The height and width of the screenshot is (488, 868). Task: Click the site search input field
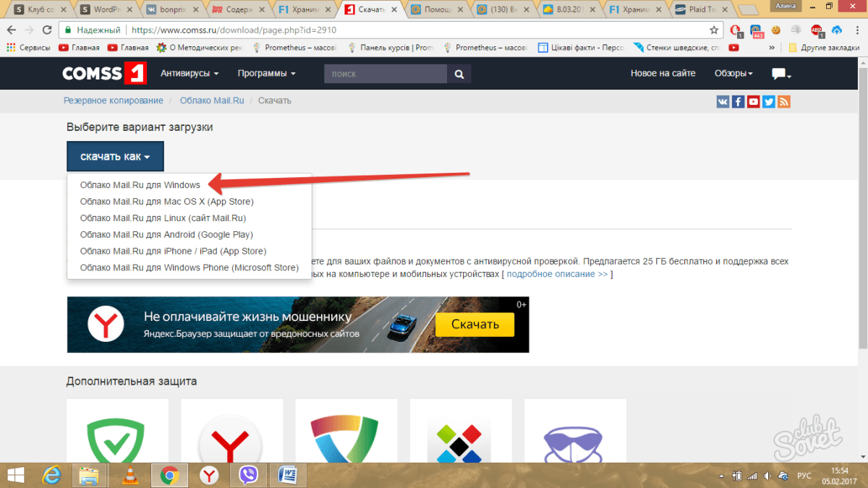click(x=386, y=74)
